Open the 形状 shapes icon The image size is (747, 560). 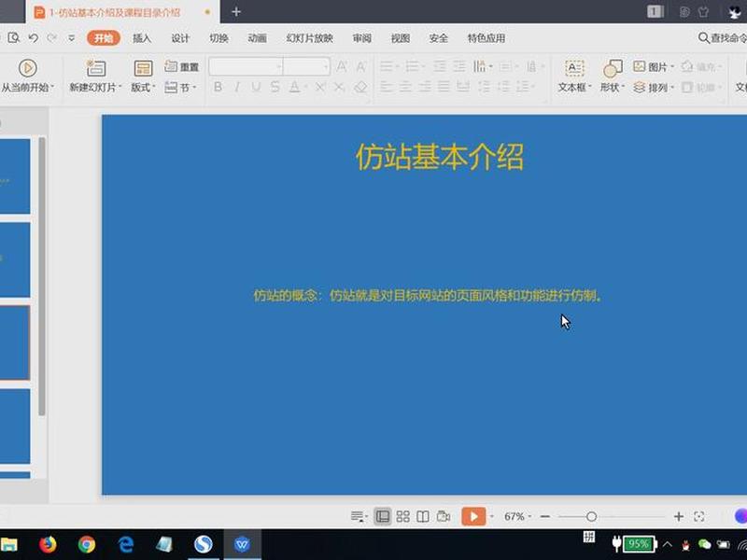(613, 68)
